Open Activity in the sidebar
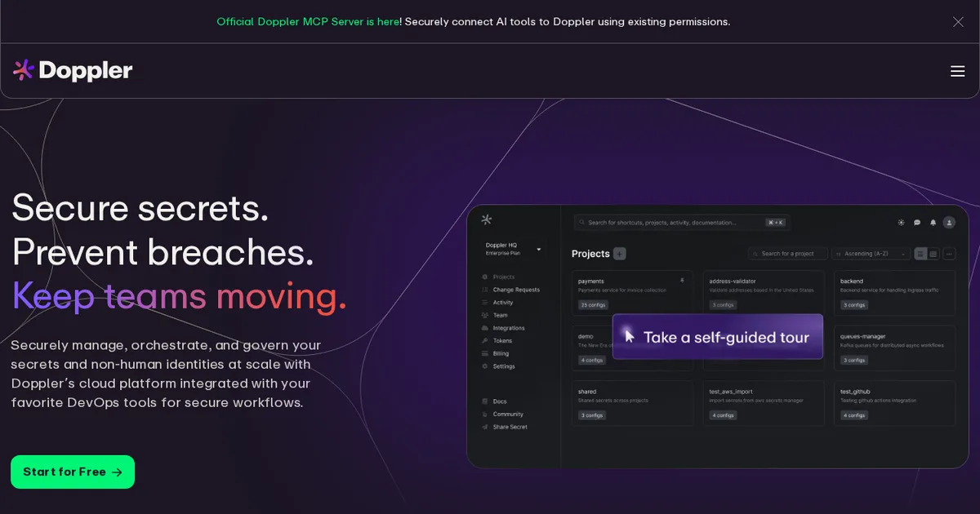Screen dimensions: 980x514 coord(503,303)
